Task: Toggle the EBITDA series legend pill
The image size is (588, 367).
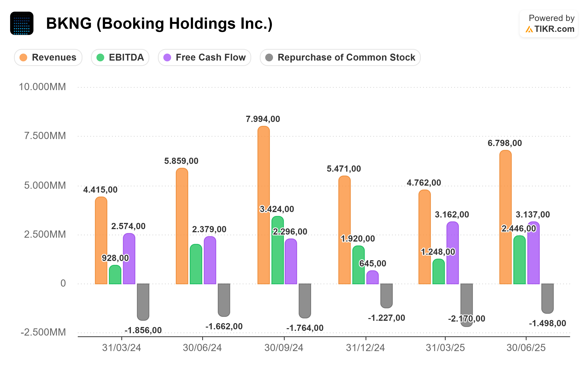Action: click(x=120, y=57)
